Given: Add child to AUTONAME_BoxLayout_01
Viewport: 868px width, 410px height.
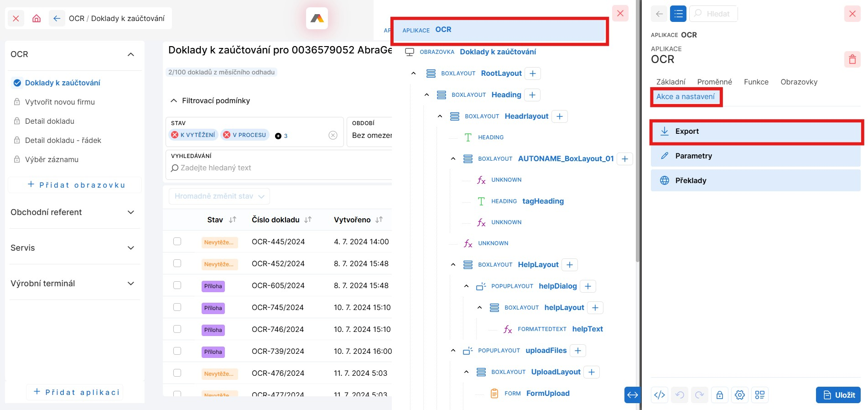Looking at the screenshot, I should (625, 159).
